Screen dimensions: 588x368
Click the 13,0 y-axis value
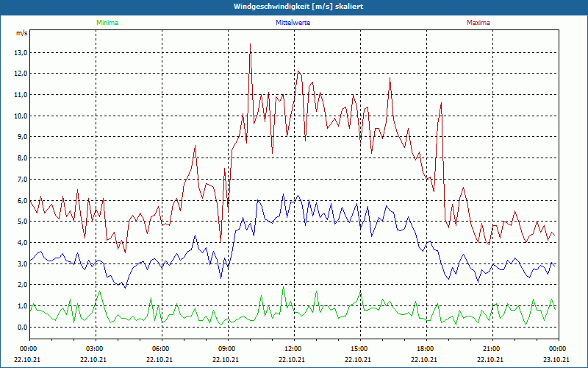(21, 53)
